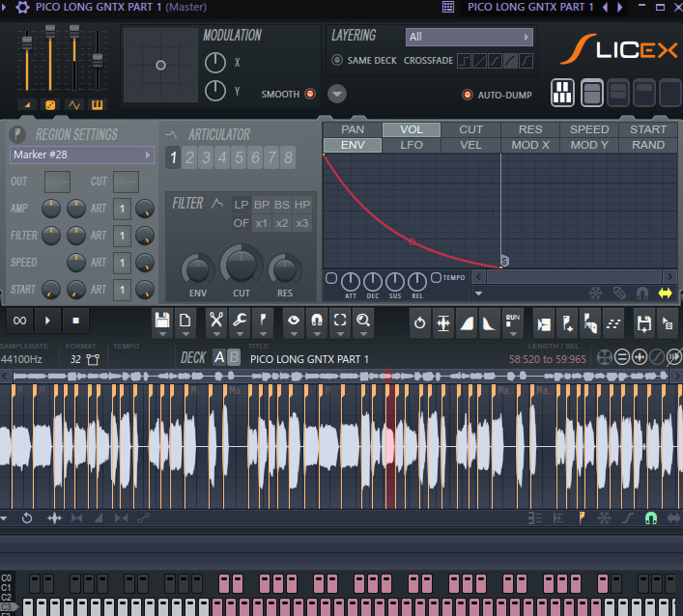
Task: Click the wrench tools icon
Action: (240, 320)
